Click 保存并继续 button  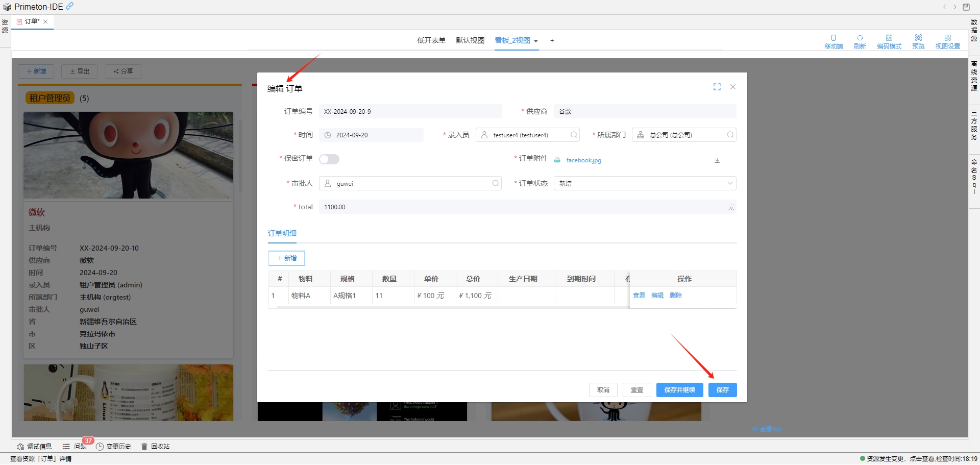click(679, 390)
